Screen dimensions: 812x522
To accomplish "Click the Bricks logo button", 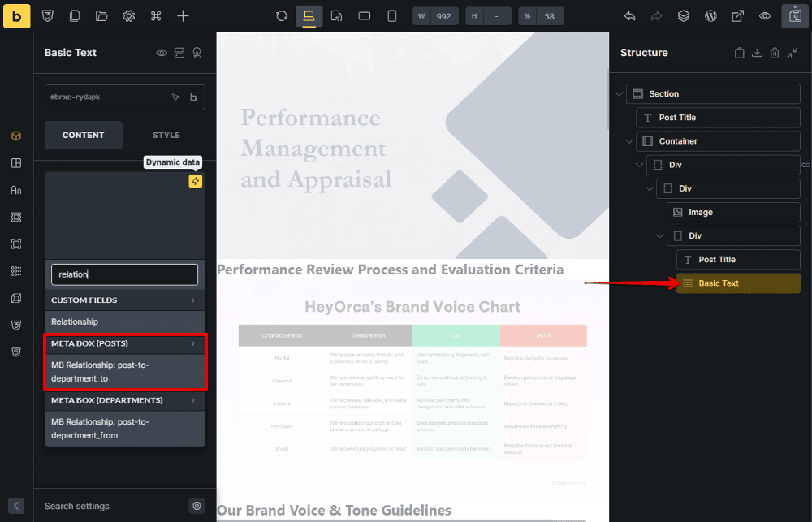I will tap(16, 16).
